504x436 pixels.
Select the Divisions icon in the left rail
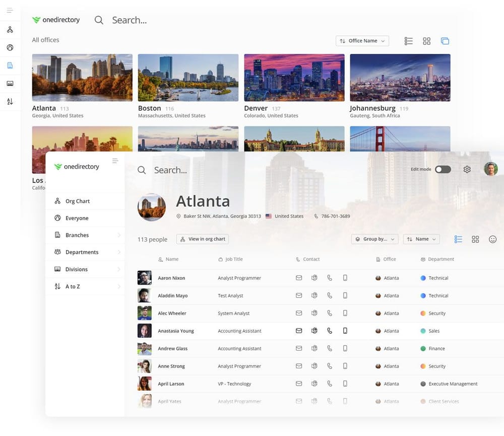click(x=10, y=84)
